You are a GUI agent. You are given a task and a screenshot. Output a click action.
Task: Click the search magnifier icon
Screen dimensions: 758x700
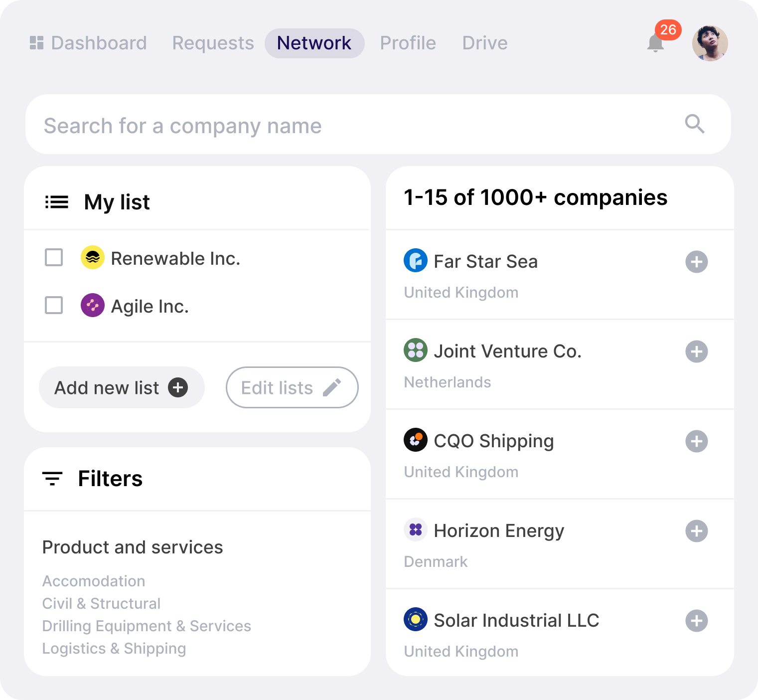pyautogui.click(x=694, y=124)
